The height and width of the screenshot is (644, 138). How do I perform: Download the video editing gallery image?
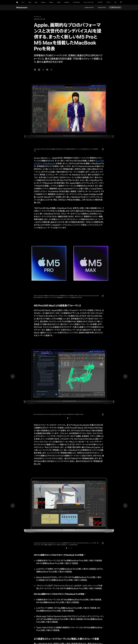(103, 543)
